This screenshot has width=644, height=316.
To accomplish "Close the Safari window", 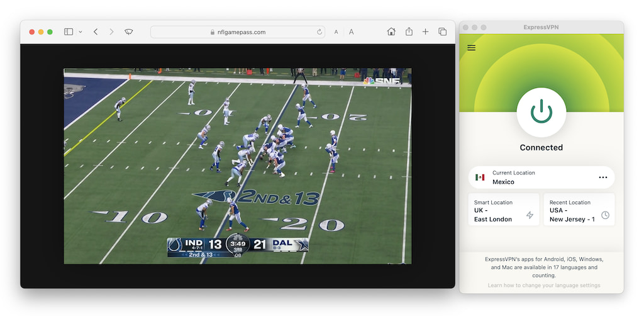I will coord(31,32).
